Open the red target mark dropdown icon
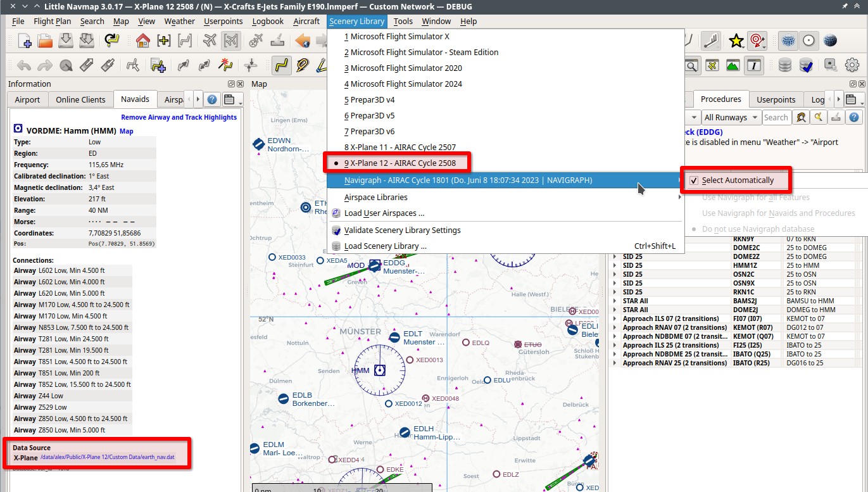The image size is (868, 492). coord(757,41)
